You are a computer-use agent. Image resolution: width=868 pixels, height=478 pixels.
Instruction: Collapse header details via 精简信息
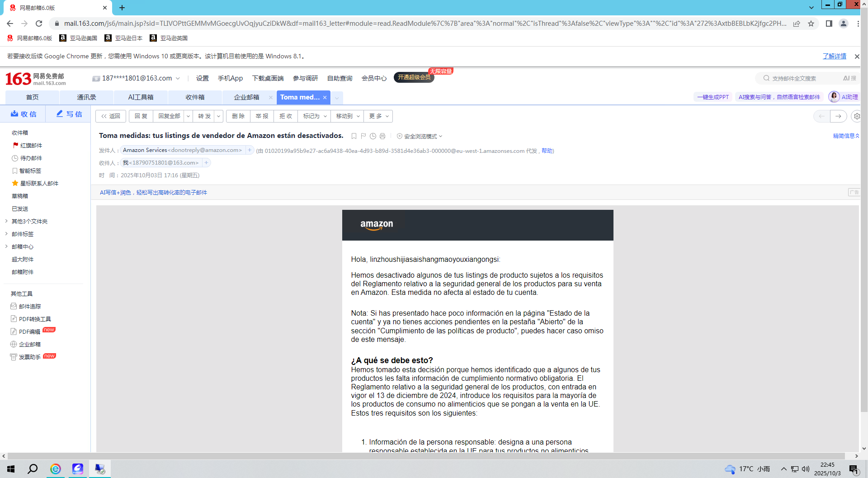pos(845,136)
